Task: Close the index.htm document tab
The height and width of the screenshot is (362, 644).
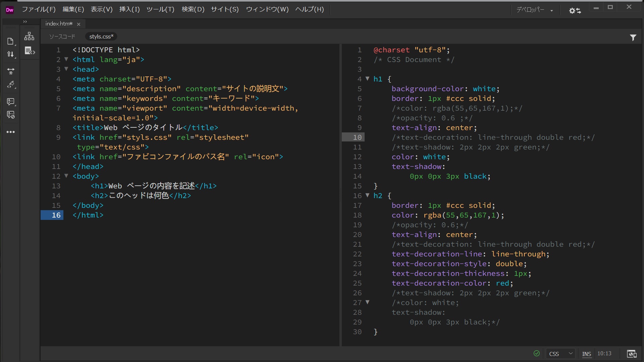Action: pos(78,24)
